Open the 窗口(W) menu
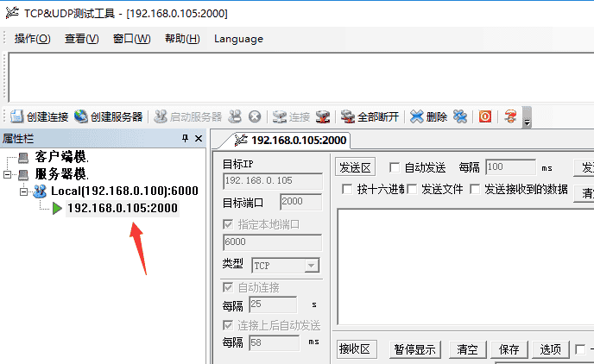This screenshot has height=364, width=594. pos(131,39)
